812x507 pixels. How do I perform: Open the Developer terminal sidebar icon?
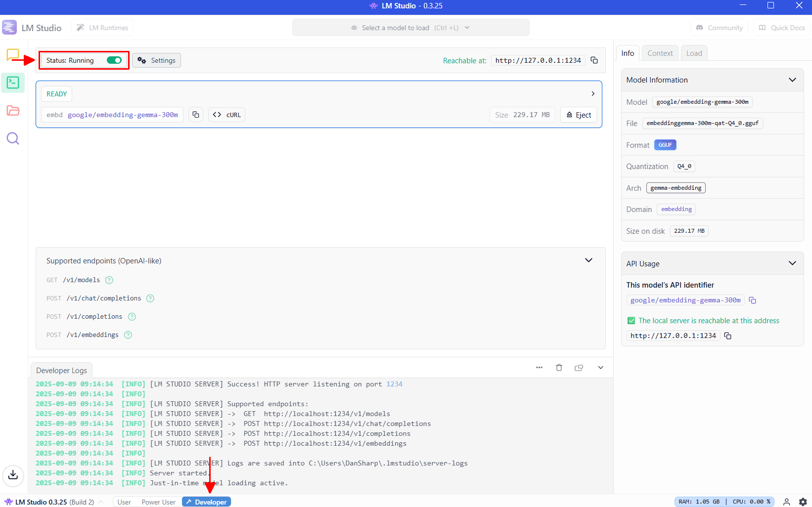13,83
